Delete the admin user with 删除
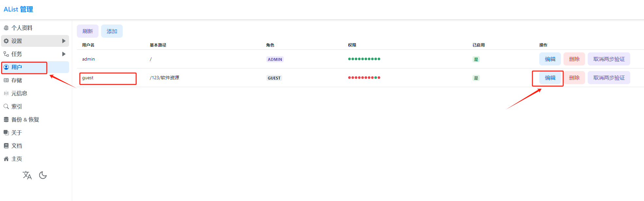 (574, 59)
